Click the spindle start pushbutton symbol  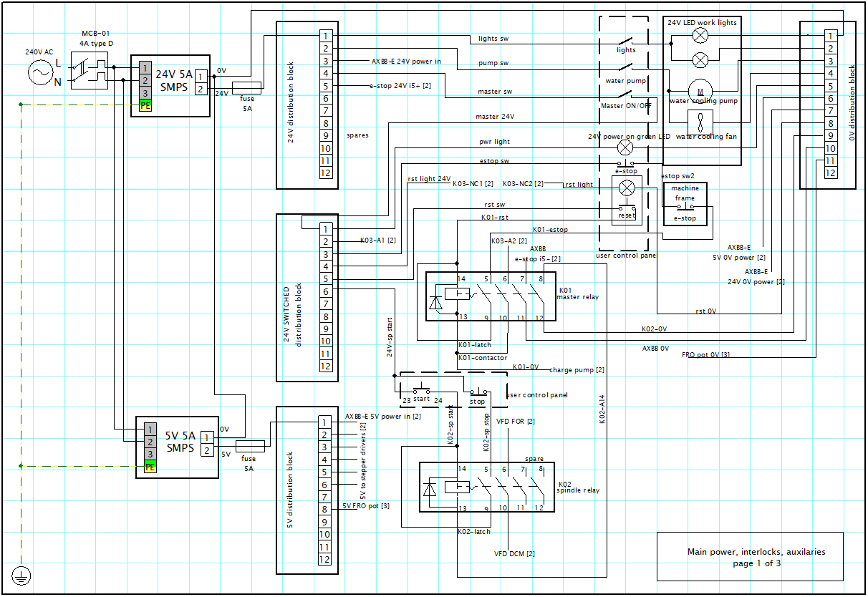coord(420,391)
